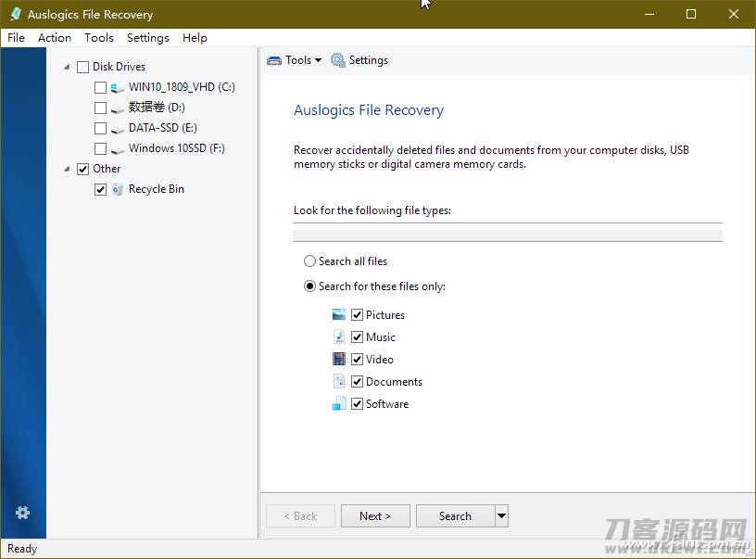Click the Settings label in the toolbar
The height and width of the screenshot is (559, 756).
click(x=369, y=60)
